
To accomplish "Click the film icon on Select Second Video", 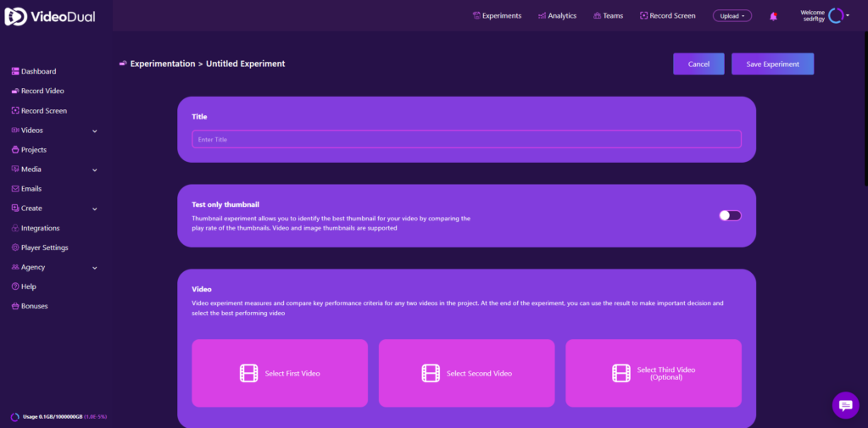I will tap(431, 373).
